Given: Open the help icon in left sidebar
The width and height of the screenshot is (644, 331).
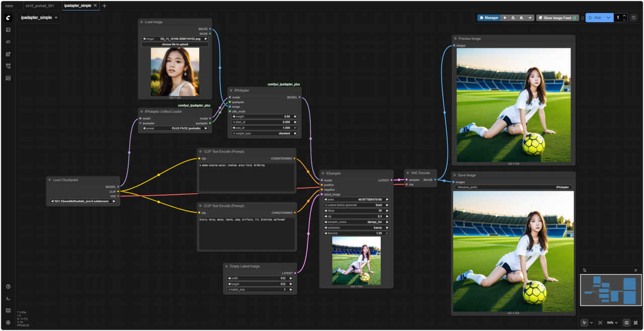Looking at the screenshot, I should (x=8, y=286).
